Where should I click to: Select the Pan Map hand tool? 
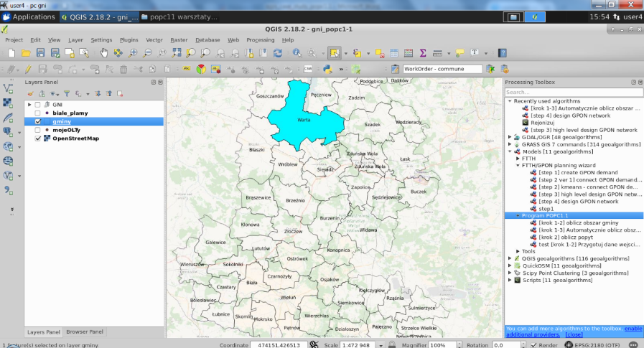pos(104,53)
